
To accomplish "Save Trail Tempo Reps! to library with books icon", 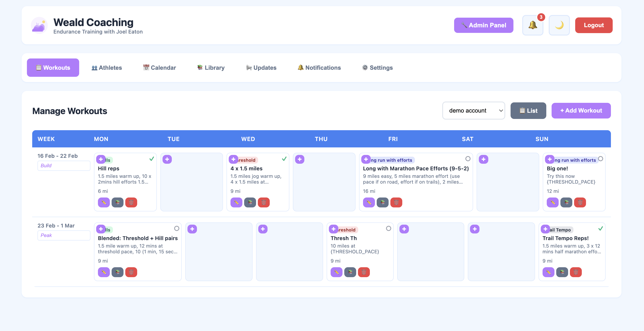I will pos(562,272).
